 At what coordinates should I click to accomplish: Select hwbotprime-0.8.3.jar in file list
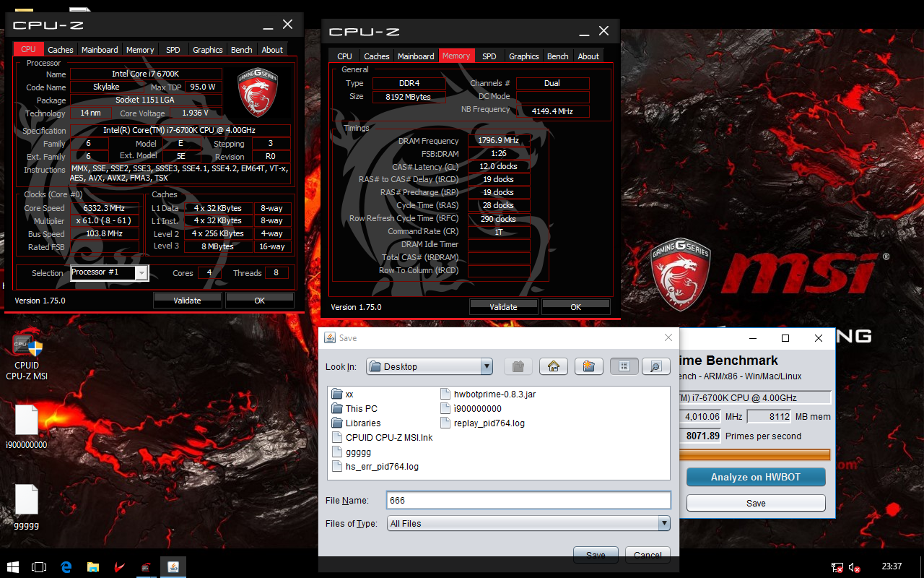click(x=488, y=394)
